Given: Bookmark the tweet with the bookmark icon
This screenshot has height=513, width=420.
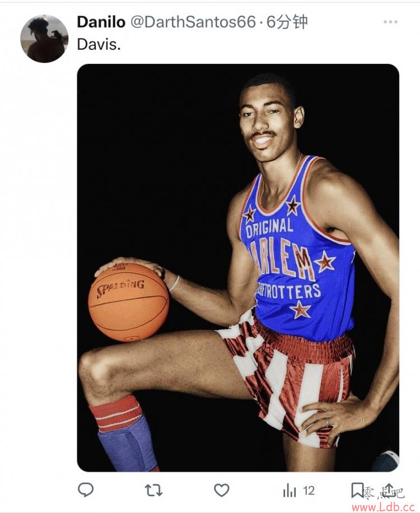Looking at the screenshot, I should [357, 490].
